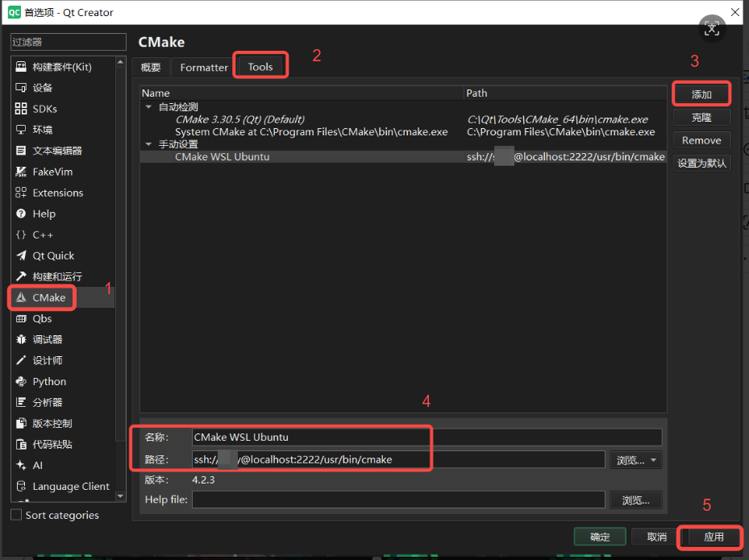Select the 调试器 debugger bug icon
Viewport: 749px width, 560px height.
(x=21, y=340)
